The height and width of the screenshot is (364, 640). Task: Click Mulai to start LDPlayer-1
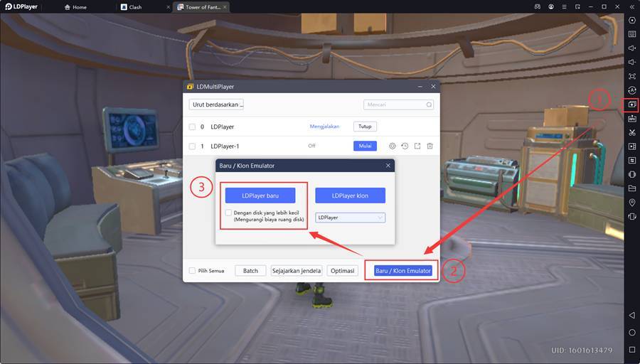365,146
